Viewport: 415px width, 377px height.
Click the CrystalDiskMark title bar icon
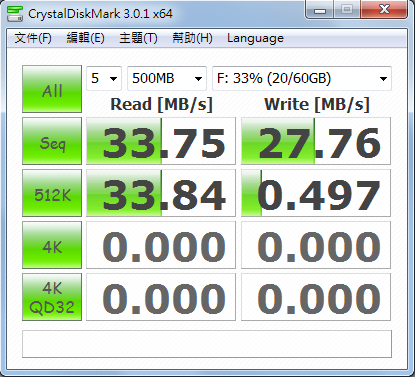[15, 14]
